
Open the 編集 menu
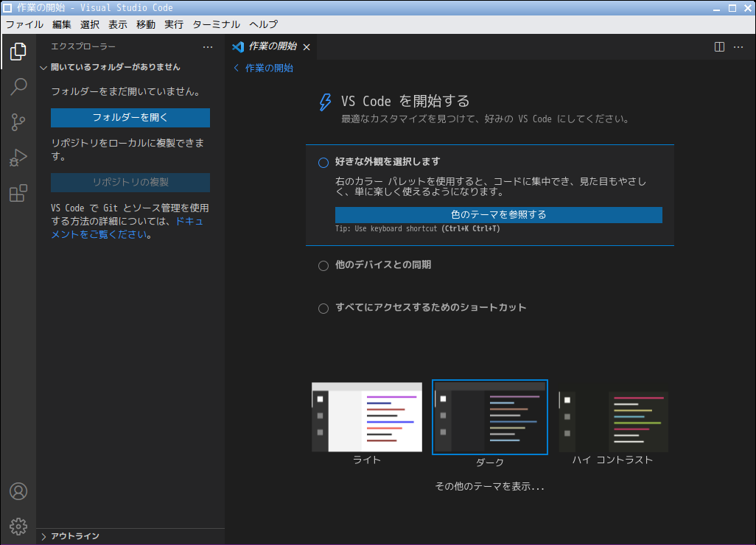coord(62,24)
